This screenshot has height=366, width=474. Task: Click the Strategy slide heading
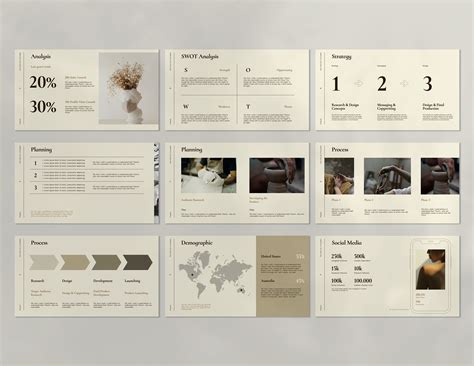click(x=341, y=56)
